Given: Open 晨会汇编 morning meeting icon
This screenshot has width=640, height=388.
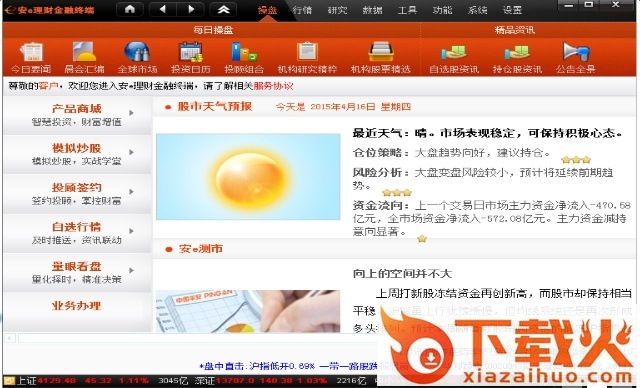Looking at the screenshot, I should click(84, 52).
